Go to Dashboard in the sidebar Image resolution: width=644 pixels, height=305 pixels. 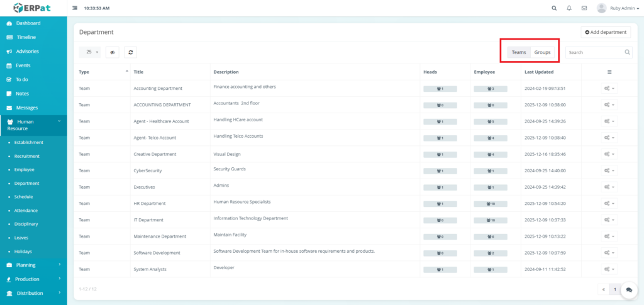tap(28, 23)
